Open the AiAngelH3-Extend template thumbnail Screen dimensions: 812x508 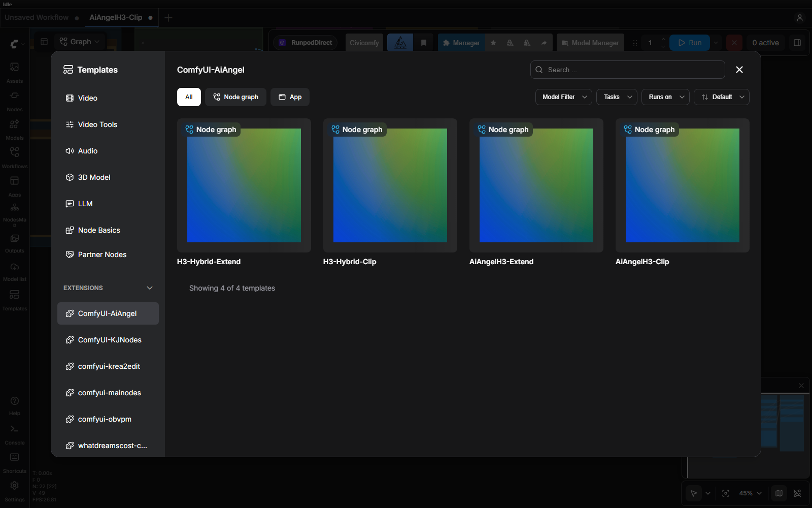(536, 185)
